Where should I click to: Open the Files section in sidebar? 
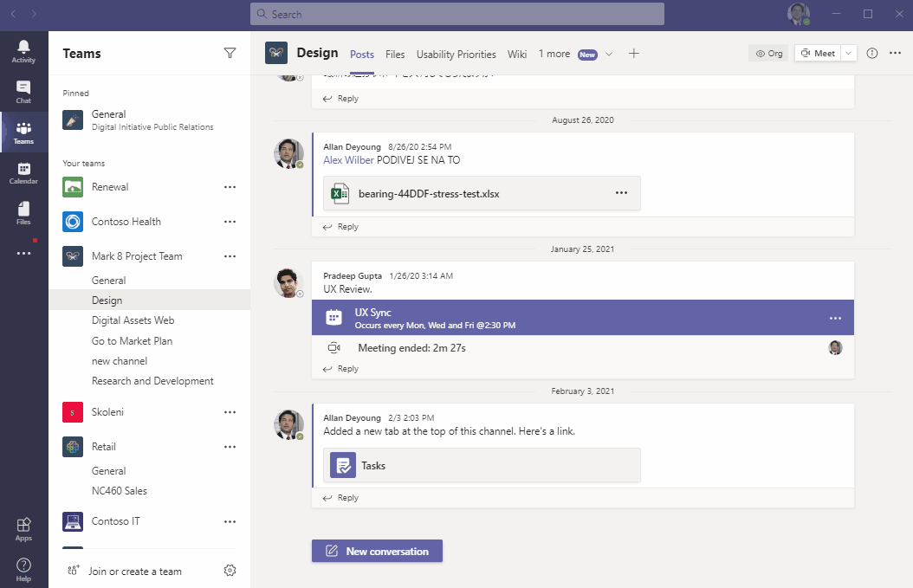[23, 214]
